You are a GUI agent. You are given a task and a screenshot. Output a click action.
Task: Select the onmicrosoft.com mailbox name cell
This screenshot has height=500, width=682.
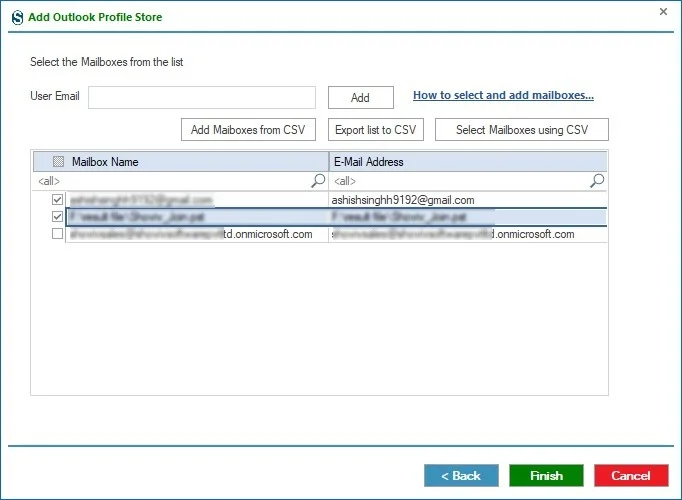(197, 234)
